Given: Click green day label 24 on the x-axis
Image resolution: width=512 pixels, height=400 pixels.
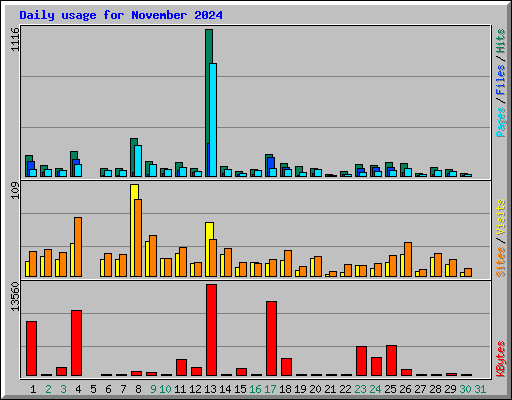Looking at the screenshot, I should 375,389.
